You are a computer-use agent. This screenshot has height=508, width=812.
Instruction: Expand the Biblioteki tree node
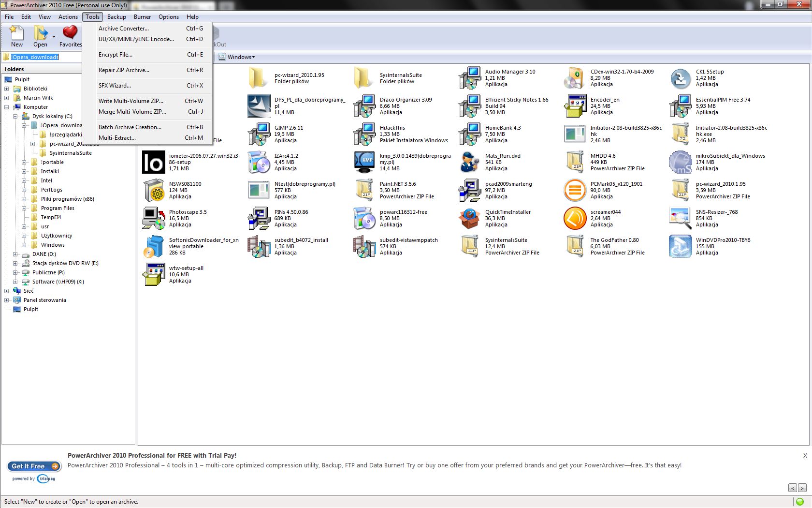pos(7,89)
